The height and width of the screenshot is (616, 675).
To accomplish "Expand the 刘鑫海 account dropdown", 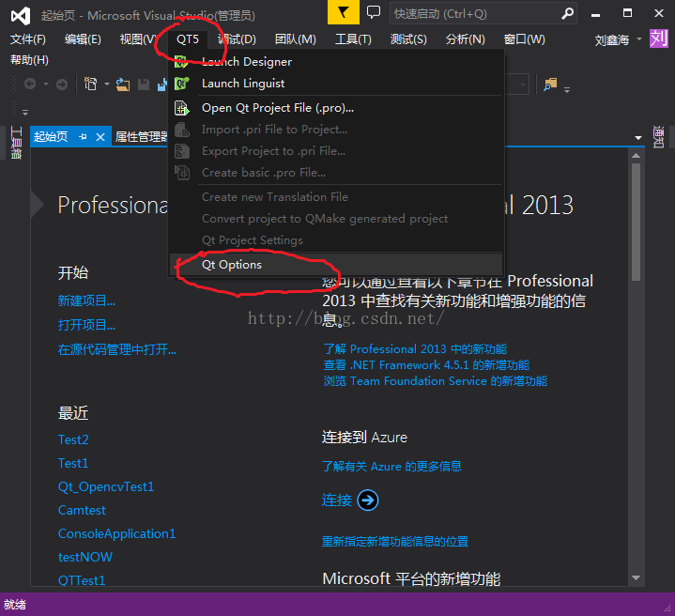I will (639, 39).
